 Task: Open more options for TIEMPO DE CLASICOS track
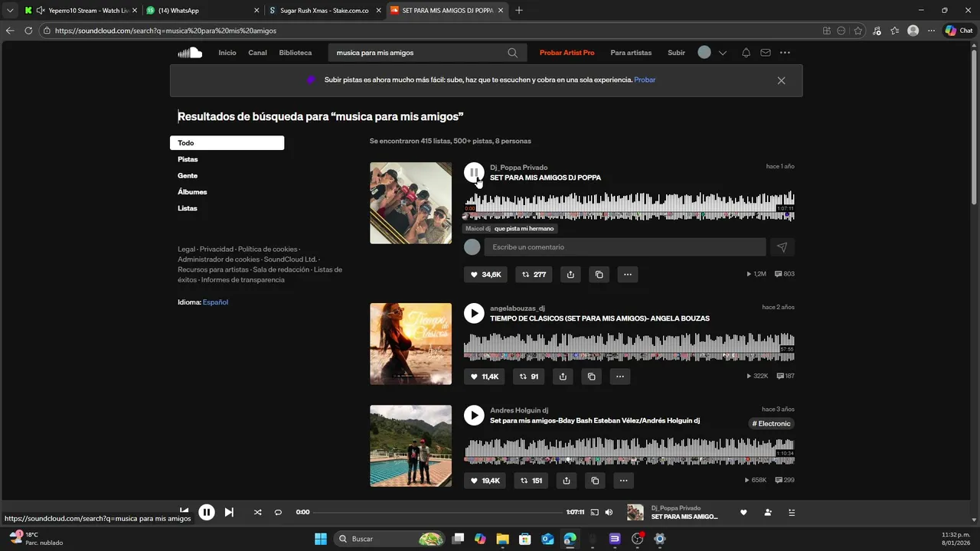coord(620,377)
